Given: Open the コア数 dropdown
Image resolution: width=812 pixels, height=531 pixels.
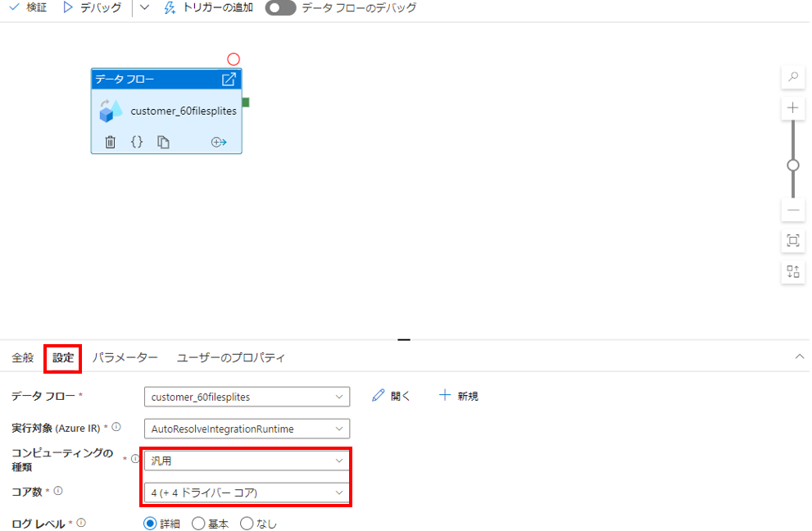Looking at the screenshot, I should pyautogui.click(x=247, y=492).
